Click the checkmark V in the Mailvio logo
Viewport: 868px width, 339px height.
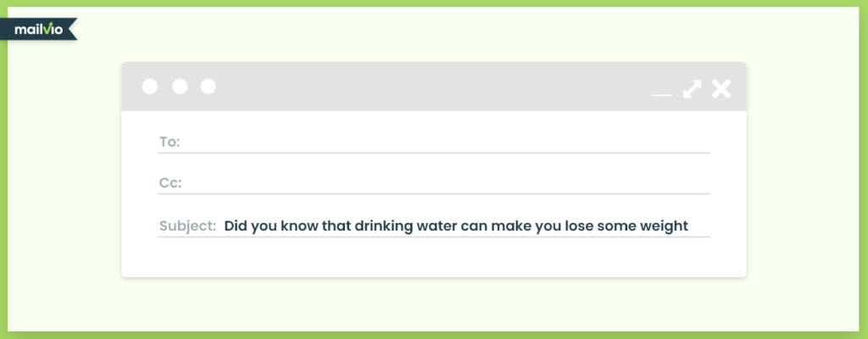pos(48,28)
